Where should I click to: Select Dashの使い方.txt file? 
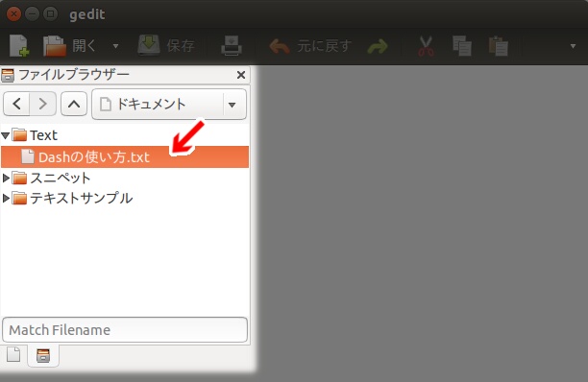point(125,156)
